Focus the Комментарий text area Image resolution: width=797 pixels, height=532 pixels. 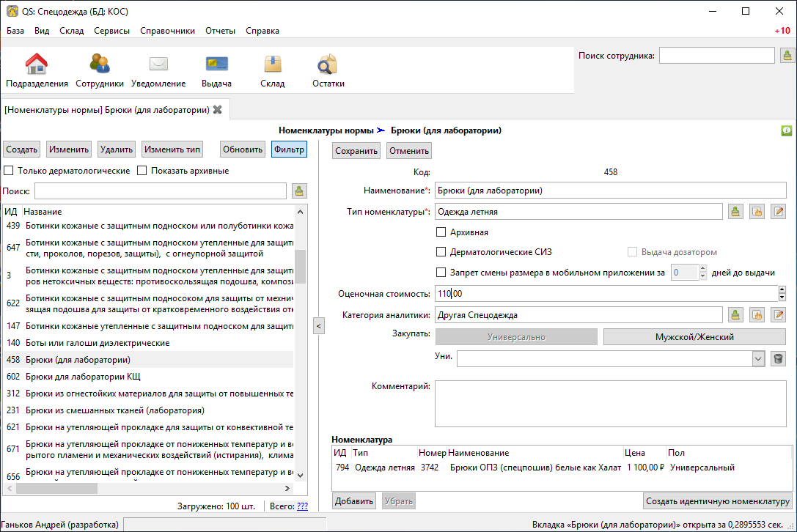pos(611,404)
